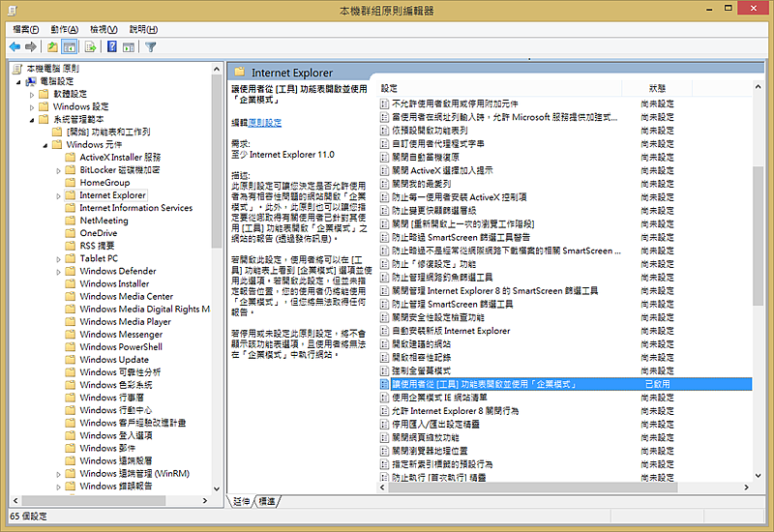This screenshot has width=774, height=532.
Task: Click the filter funnel toolbar icon
Action: coord(151,46)
